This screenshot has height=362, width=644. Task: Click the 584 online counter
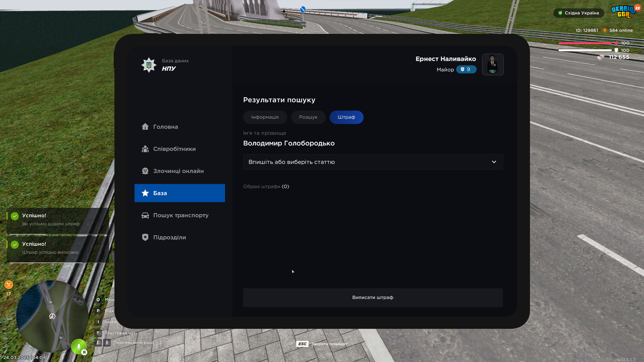pyautogui.click(x=620, y=30)
